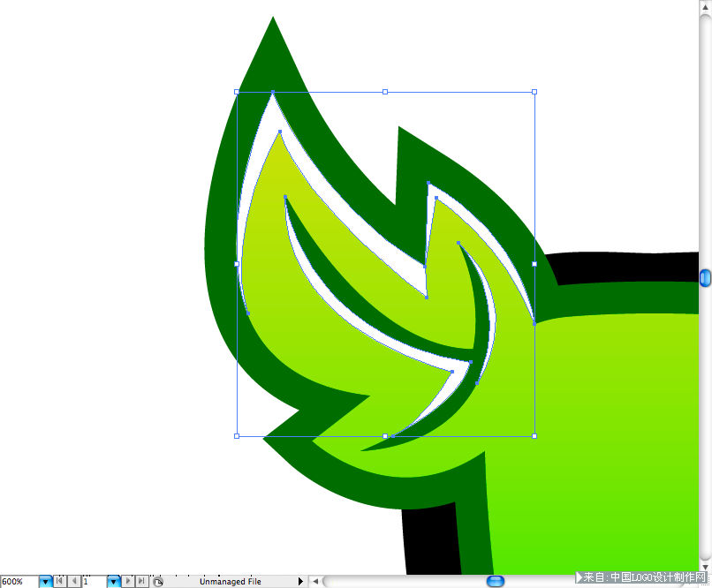712x588 pixels.
Task: Click the Version Cue status icon
Action: coord(157,582)
